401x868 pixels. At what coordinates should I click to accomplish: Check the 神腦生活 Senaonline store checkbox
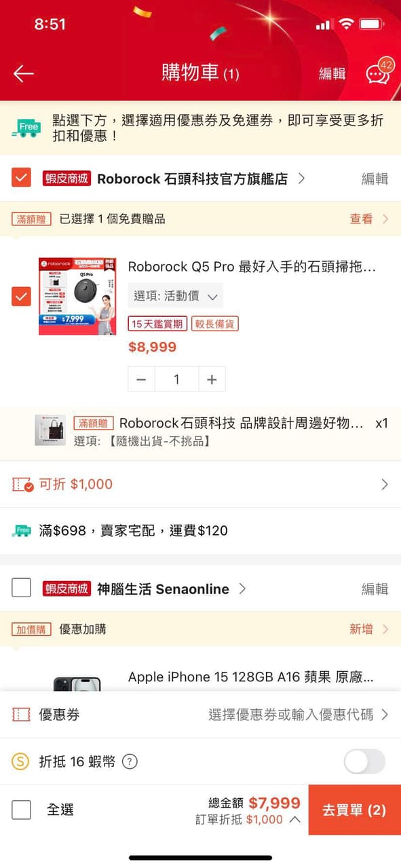point(20,588)
